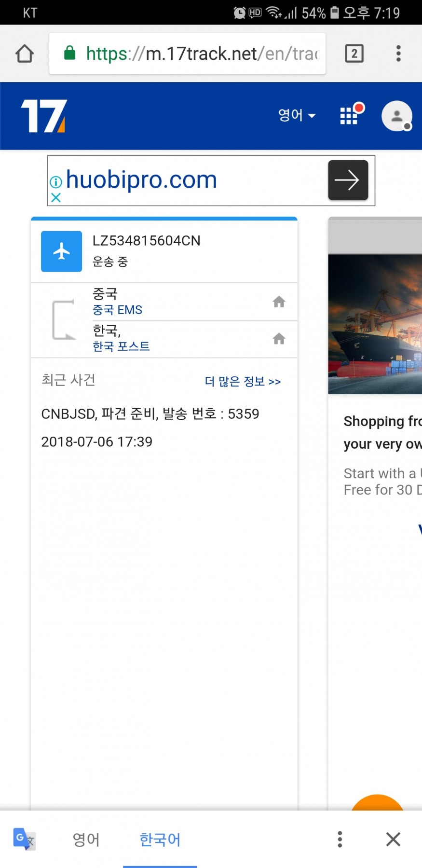Switch translation to 영어 tab
The height and width of the screenshot is (868, 422).
[x=86, y=840]
